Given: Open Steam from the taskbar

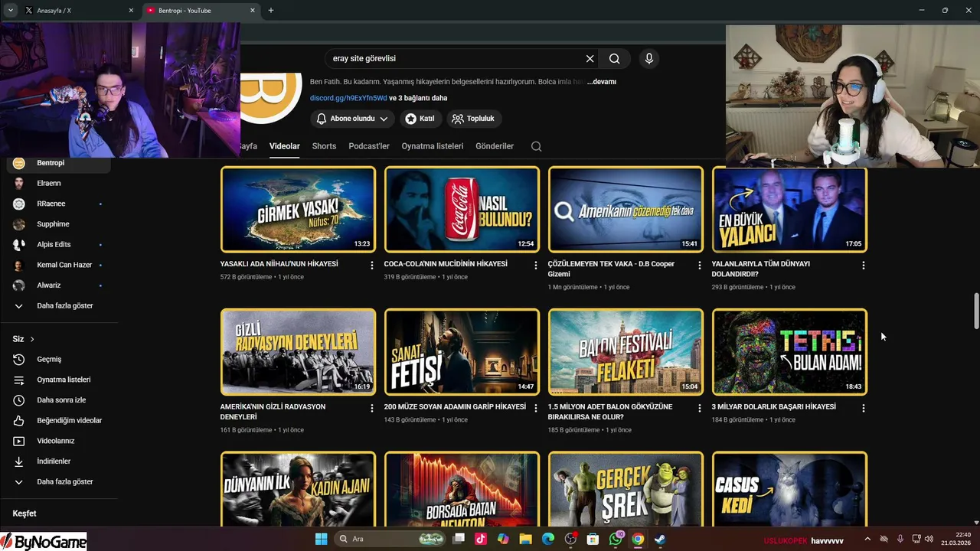Looking at the screenshot, I should (660, 539).
